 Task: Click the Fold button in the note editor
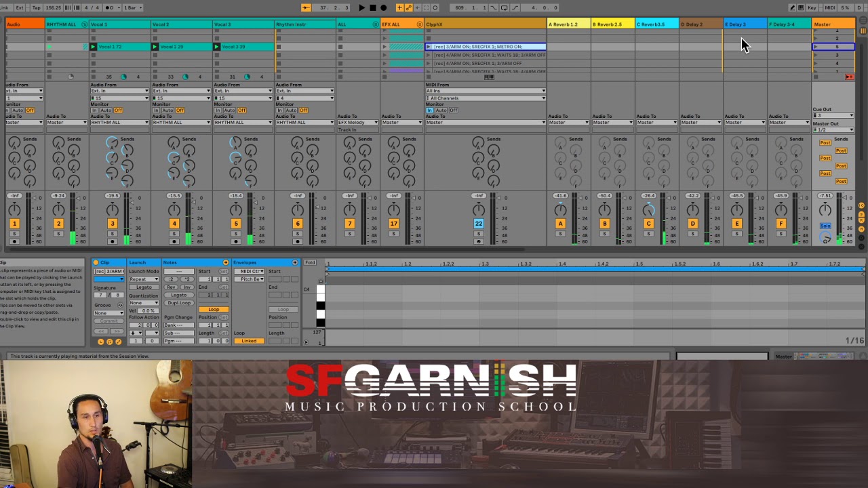(310, 262)
